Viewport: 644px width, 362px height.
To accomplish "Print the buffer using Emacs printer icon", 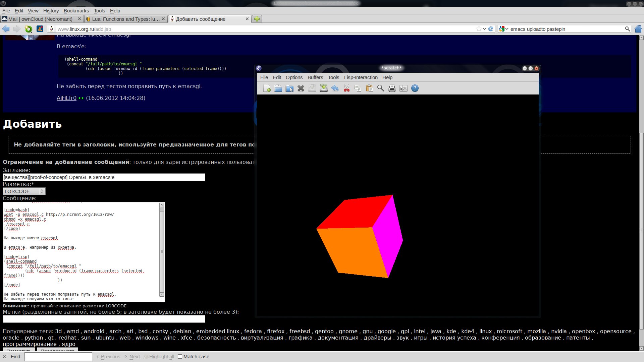I will point(392,88).
